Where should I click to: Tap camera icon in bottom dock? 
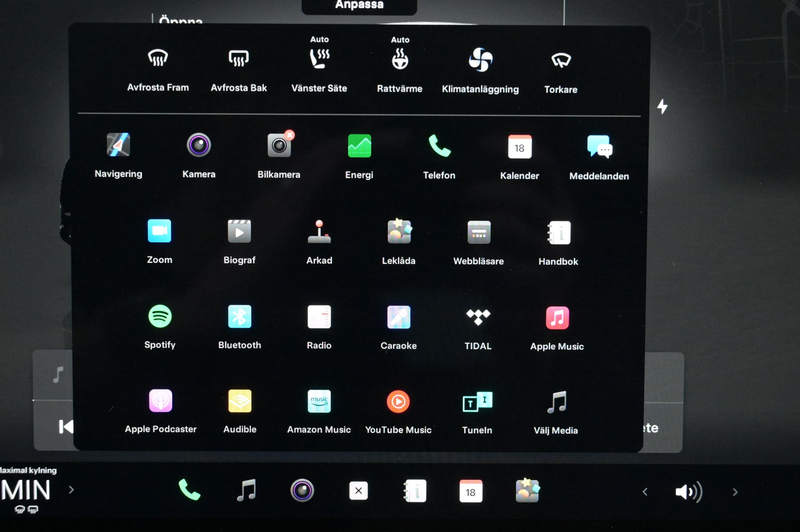click(x=302, y=490)
